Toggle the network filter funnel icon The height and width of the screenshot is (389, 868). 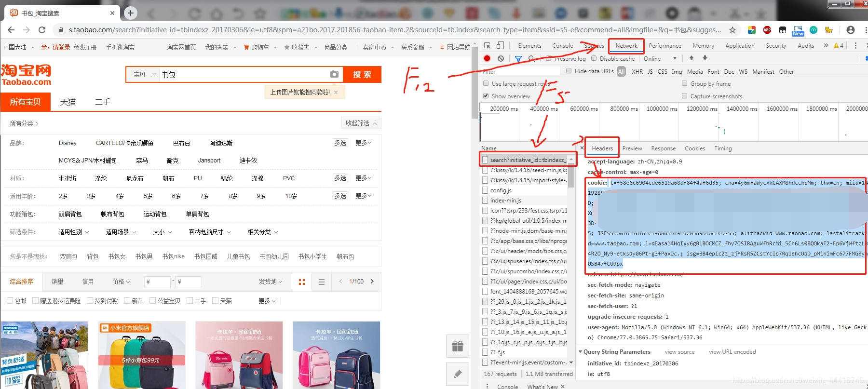click(x=518, y=58)
